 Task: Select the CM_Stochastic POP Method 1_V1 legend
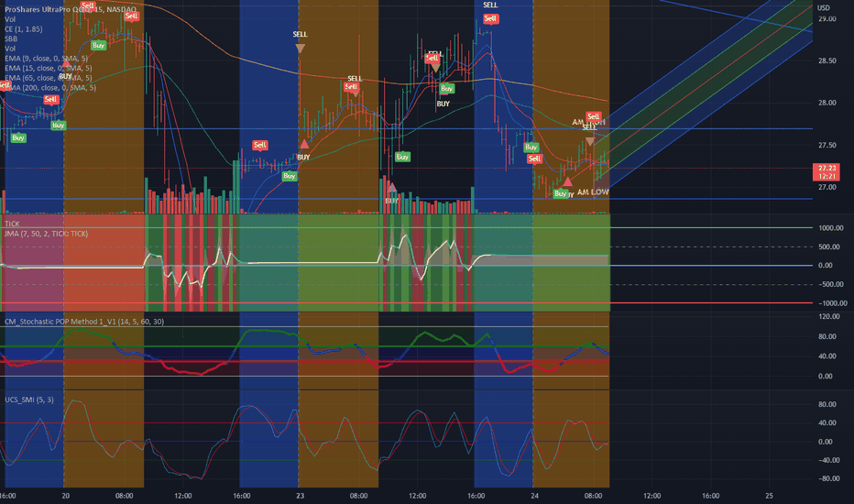point(84,322)
